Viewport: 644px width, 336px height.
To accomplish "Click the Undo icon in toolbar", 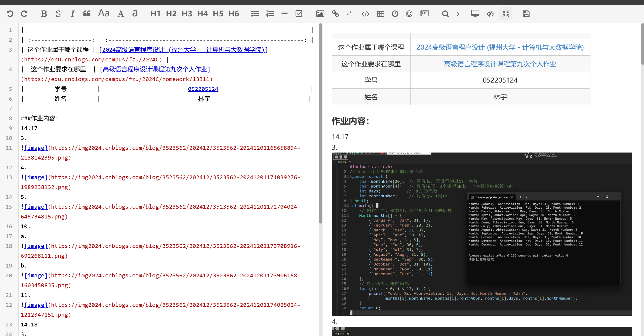I will tap(10, 14).
